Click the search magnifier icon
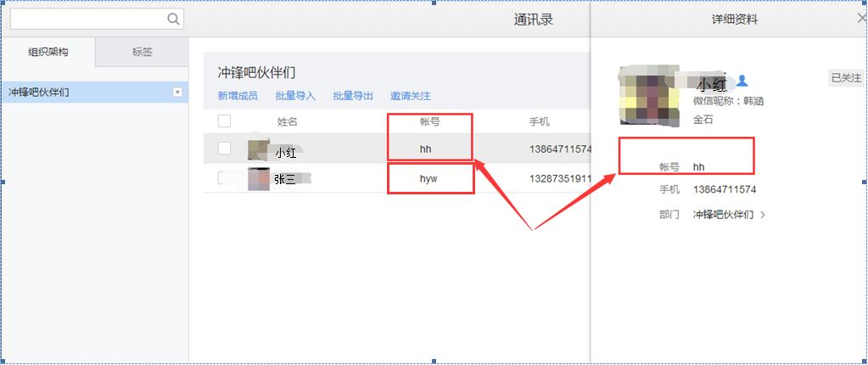Viewport: 868px width, 365px height. (173, 19)
